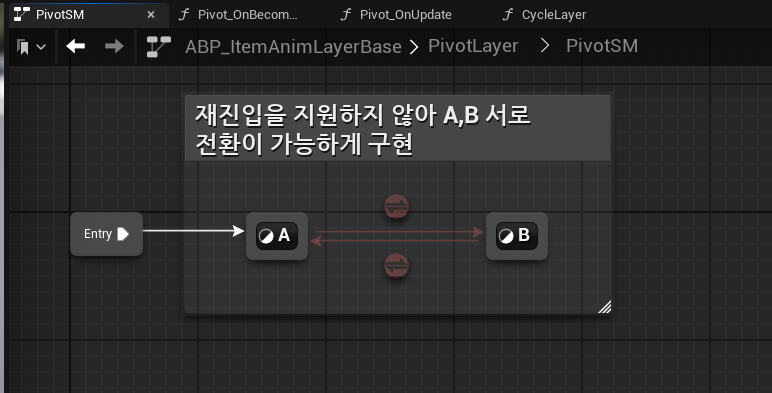
Task: Click the function icon on CycleLayer tab
Action: point(508,14)
